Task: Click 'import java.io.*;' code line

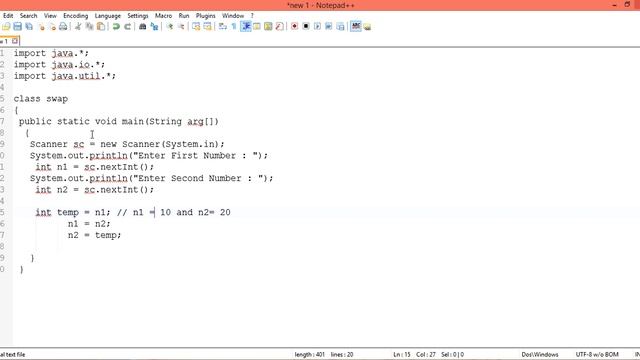Action: click(x=59, y=64)
